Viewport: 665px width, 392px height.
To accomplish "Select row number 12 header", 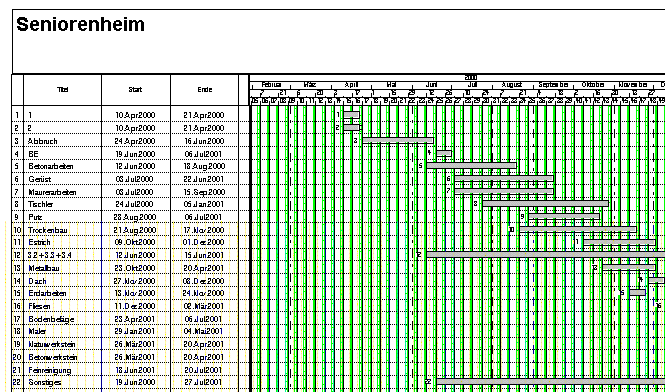I will (x=17, y=255).
